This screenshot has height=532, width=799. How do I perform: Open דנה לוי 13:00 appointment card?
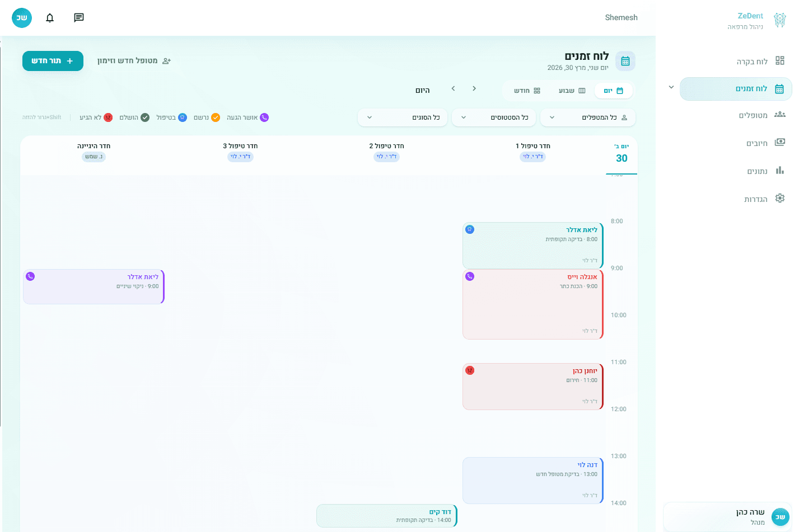[x=532, y=480]
